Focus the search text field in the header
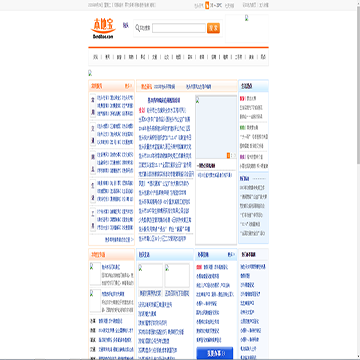The width and height of the screenshot is (360, 360). click(x=179, y=28)
